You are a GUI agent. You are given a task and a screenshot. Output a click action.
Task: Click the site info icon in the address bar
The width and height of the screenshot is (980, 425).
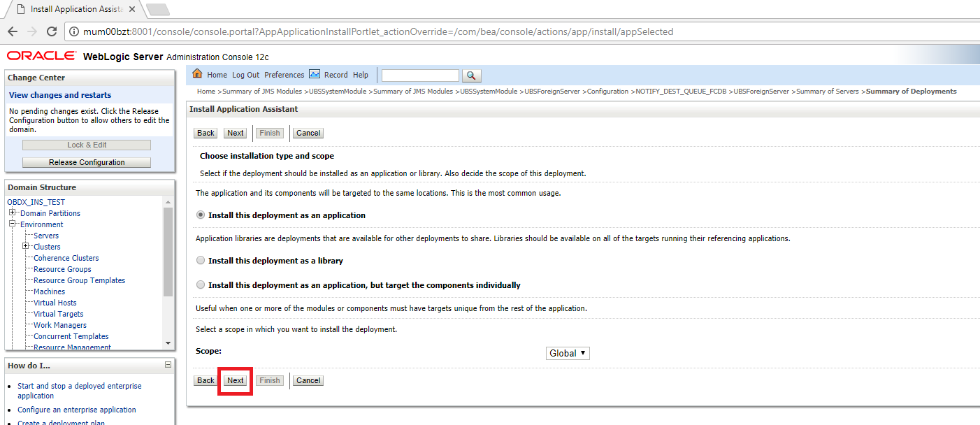pos(74,31)
